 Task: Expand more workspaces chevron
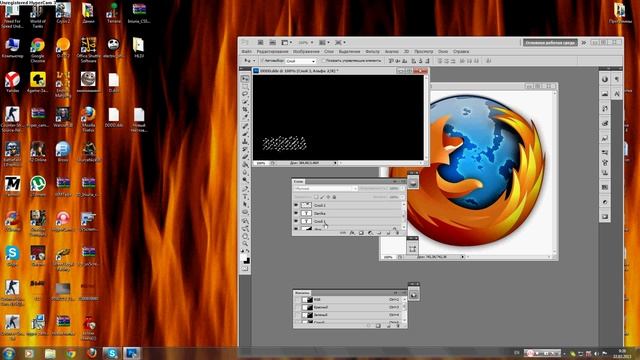[x=584, y=42]
